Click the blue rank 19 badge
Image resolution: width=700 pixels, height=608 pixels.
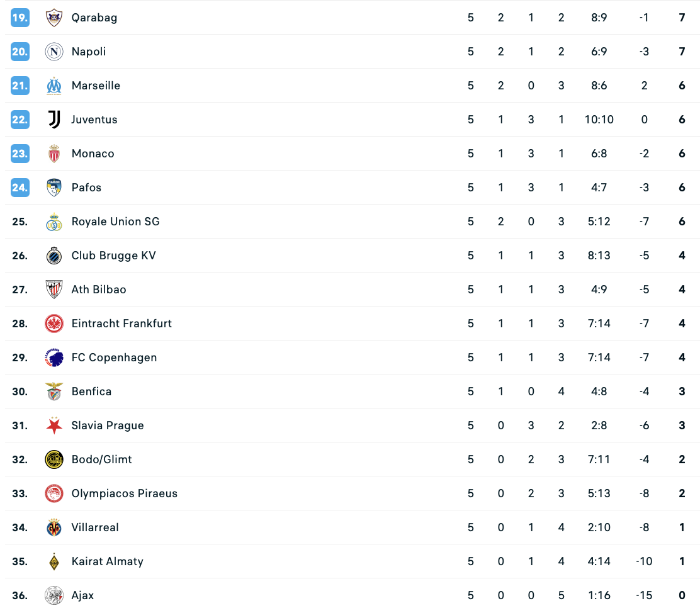(x=20, y=18)
